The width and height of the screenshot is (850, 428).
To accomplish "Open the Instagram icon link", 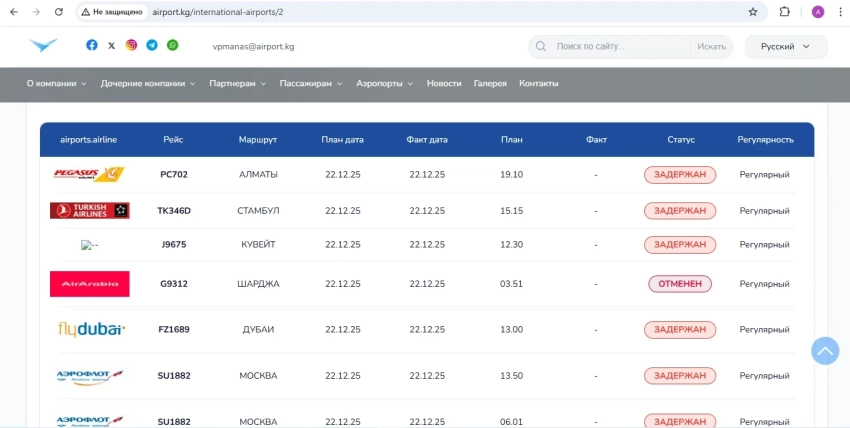I will [x=131, y=46].
